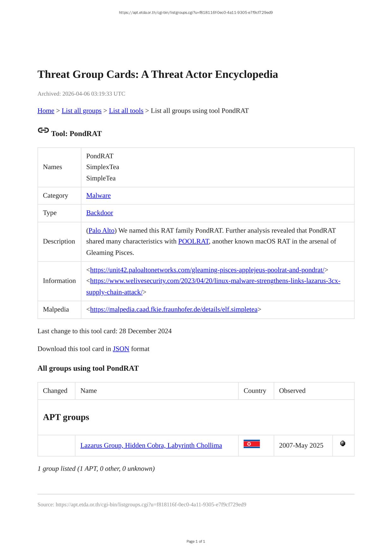This screenshot has width=392, height=554.
Task: Go to the Home breadcrumb link
Action: (46, 111)
